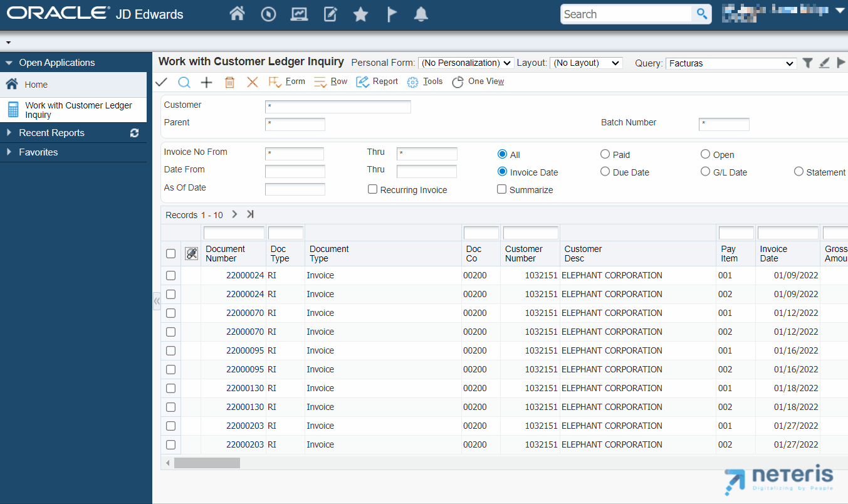Screen dimensions: 848x504
Task: Click the Find magnifier toolbar icon
Action: pos(184,82)
